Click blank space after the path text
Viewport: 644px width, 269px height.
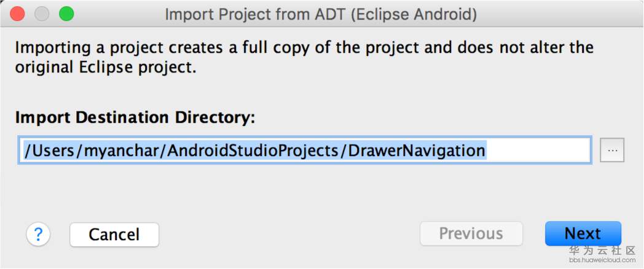coord(538,150)
